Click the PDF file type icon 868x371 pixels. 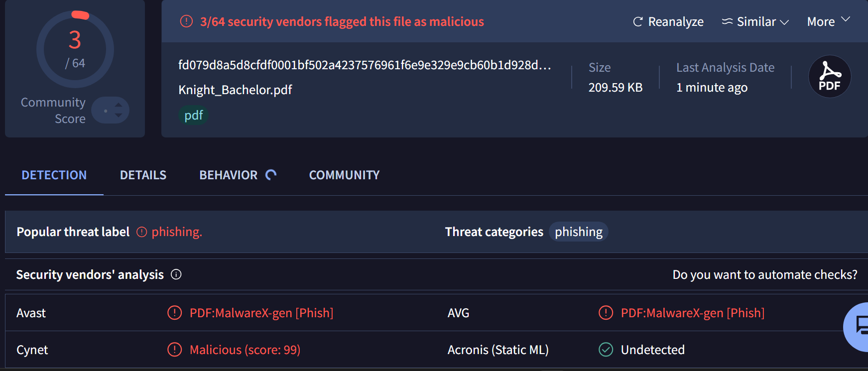point(829,77)
